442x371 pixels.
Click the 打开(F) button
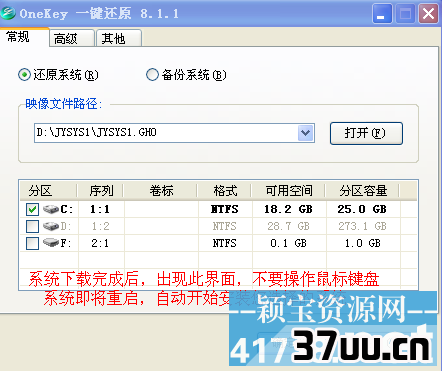[366, 133]
